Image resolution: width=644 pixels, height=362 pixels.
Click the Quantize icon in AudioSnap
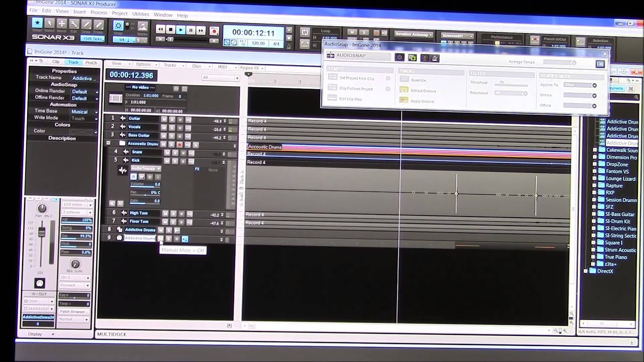coord(404,79)
